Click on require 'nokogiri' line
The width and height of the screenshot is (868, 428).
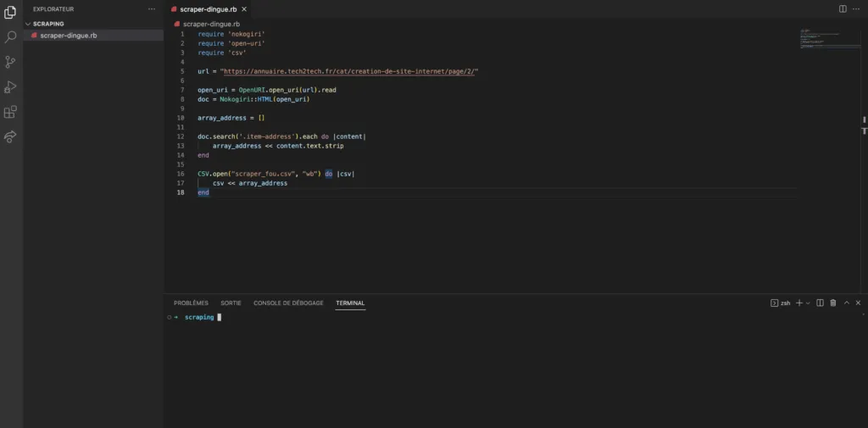coord(231,34)
